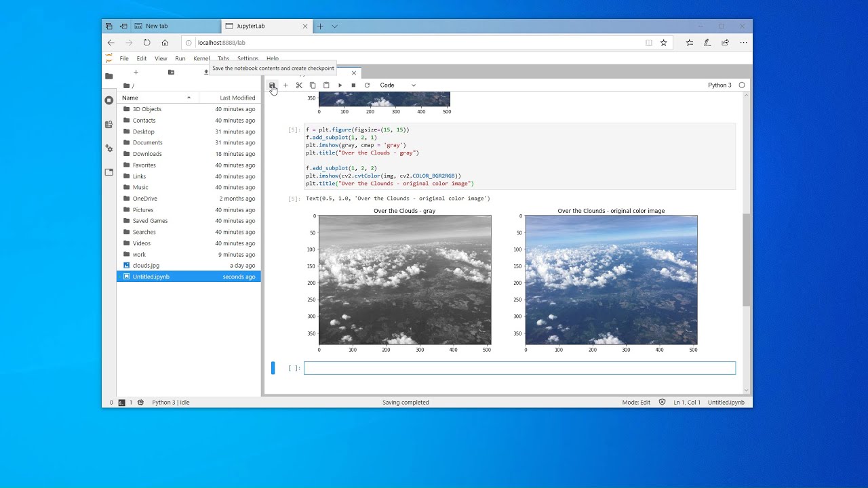
Task: Upload files with the upload arrow icon
Action: (206, 72)
